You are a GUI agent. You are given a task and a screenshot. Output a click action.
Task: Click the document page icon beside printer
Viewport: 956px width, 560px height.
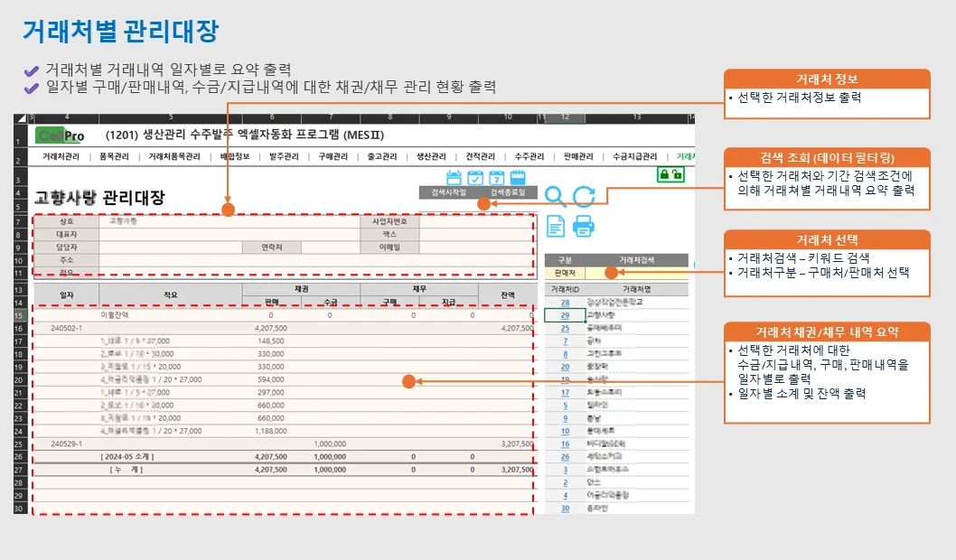pos(556,226)
